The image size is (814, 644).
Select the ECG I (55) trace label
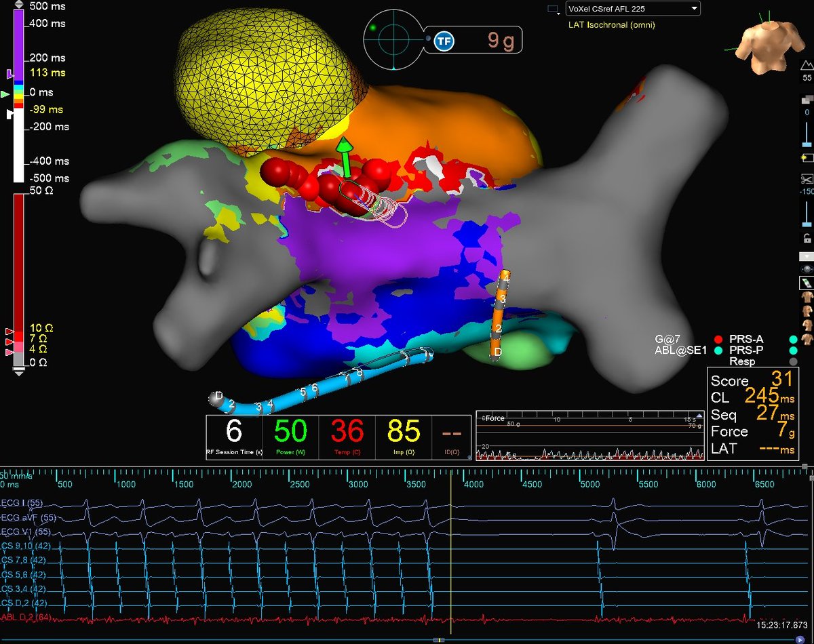[x=22, y=503]
